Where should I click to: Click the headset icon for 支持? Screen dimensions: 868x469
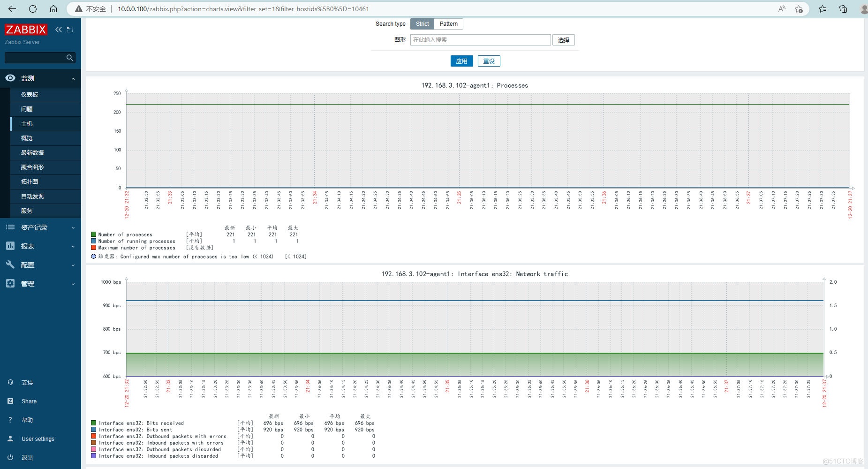pyautogui.click(x=10, y=382)
